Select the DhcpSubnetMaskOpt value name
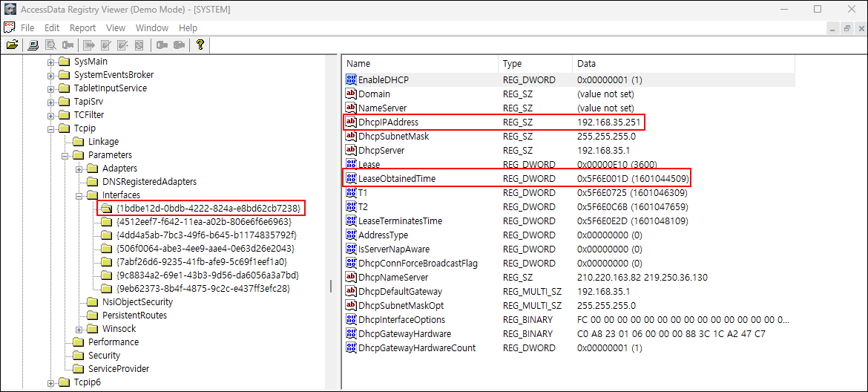This screenshot has width=868, height=392. 401,306
